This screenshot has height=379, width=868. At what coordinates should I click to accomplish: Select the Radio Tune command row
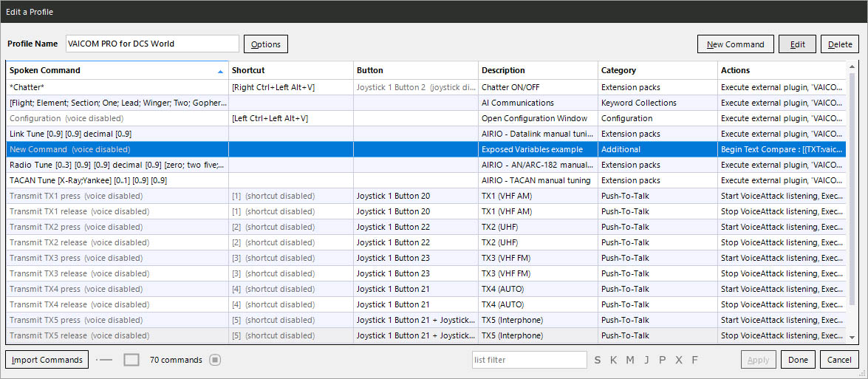pyautogui.click(x=426, y=165)
